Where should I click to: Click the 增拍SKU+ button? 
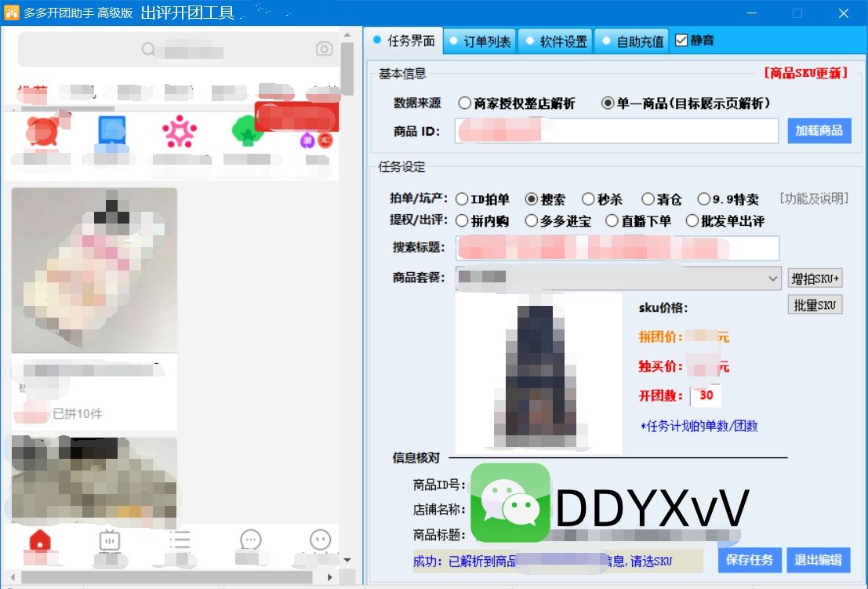click(x=815, y=278)
